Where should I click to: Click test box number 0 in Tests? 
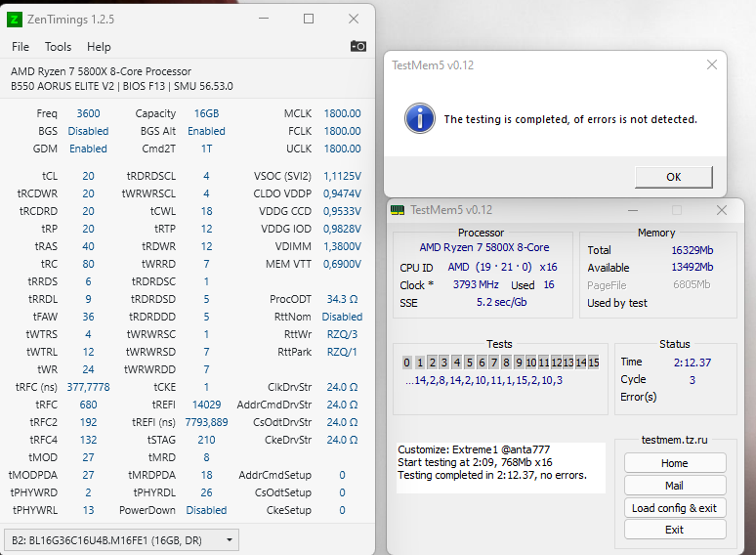coord(407,363)
